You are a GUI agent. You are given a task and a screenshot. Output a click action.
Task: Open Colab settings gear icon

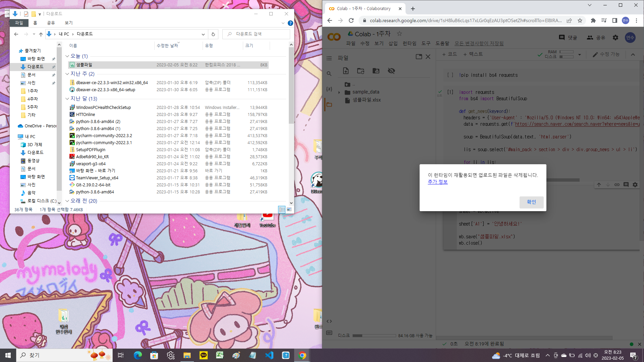click(x=615, y=38)
